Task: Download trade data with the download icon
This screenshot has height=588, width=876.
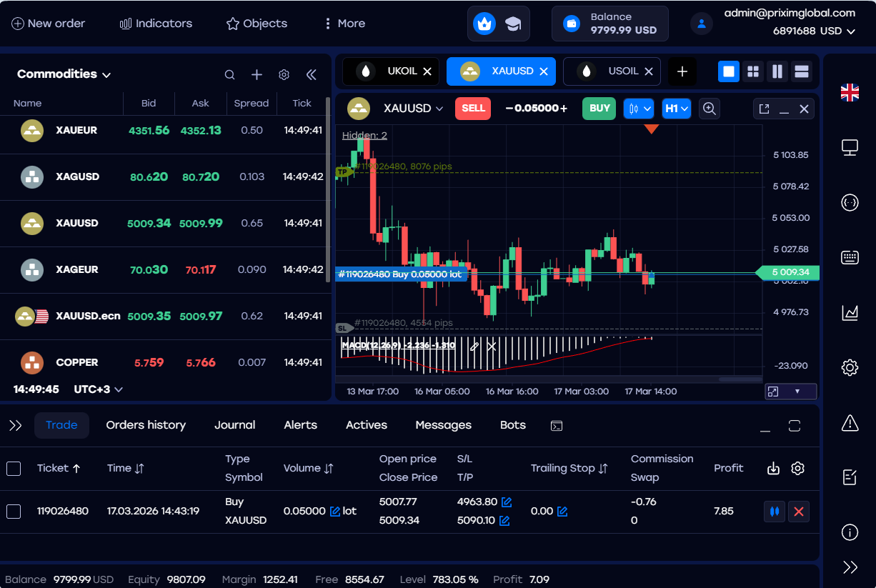Action: click(773, 468)
